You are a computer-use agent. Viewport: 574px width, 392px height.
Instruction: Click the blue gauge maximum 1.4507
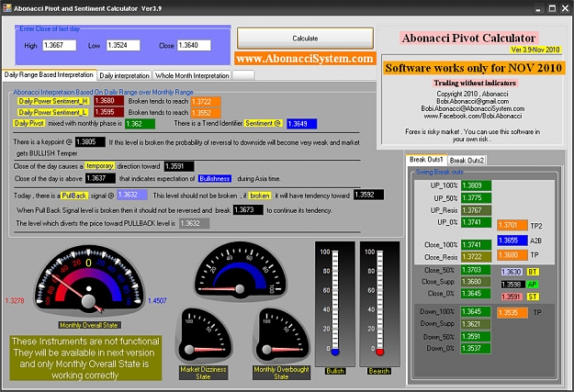157,301
